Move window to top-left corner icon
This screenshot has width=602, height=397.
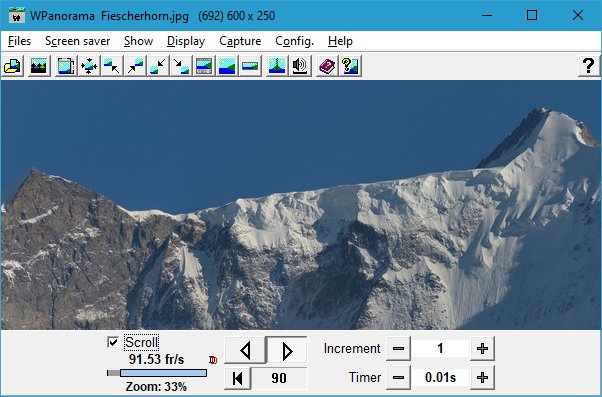[x=112, y=66]
